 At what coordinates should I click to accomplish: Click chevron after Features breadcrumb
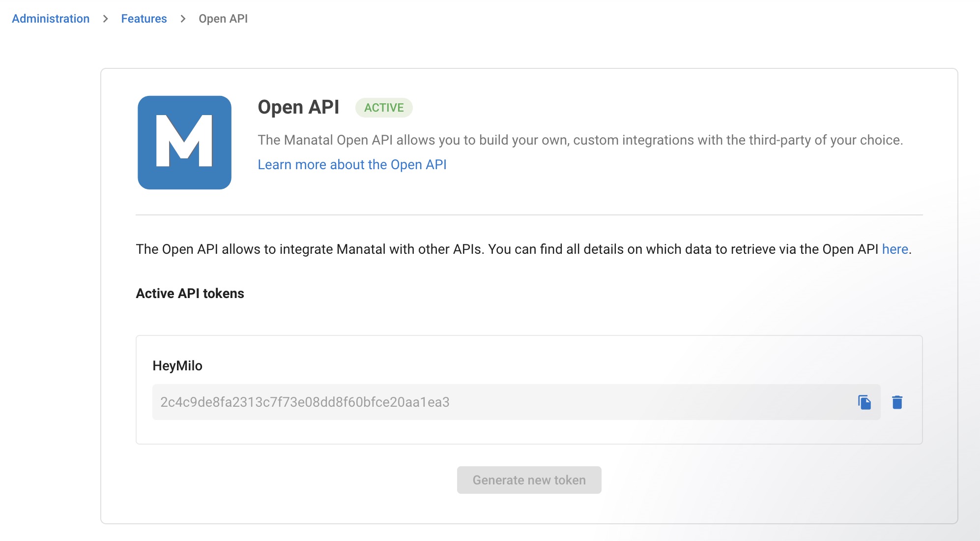(x=183, y=19)
